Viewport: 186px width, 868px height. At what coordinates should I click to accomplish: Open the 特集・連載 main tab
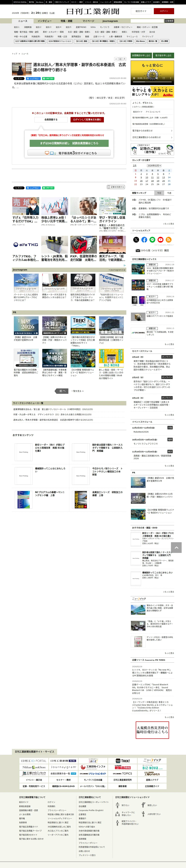coord(66,21)
